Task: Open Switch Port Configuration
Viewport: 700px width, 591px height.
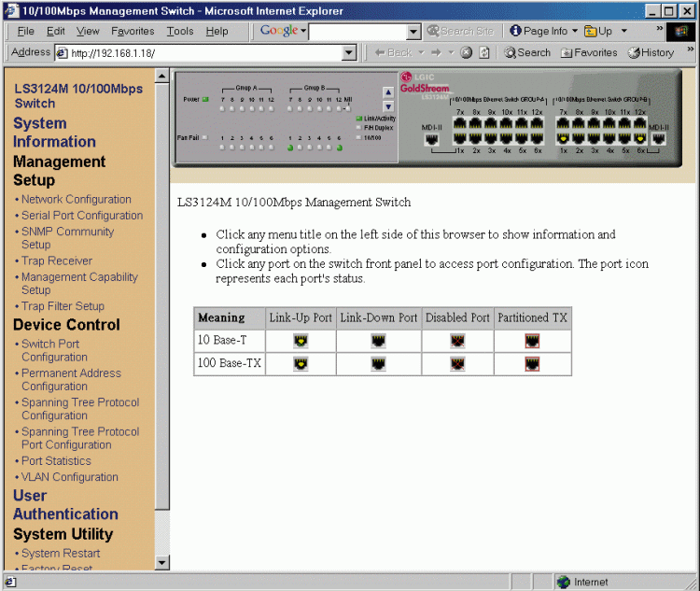Action: coord(54,350)
